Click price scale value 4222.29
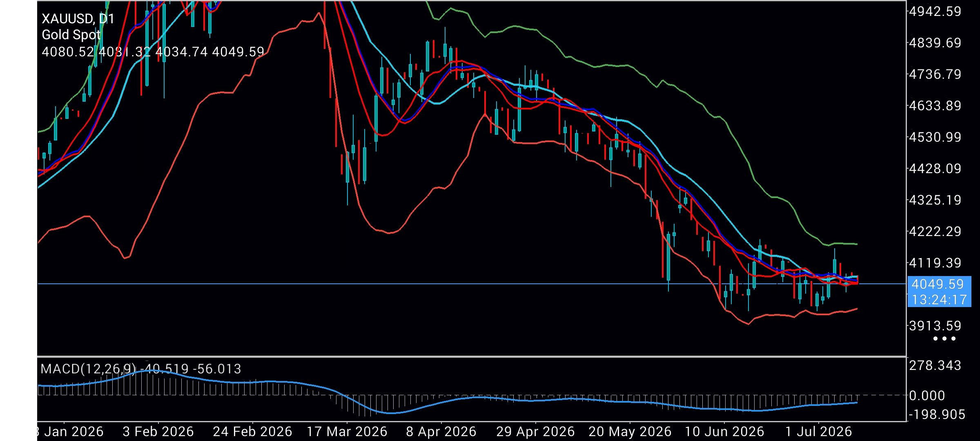Screen dimensions: 980x441 pyautogui.click(x=935, y=232)
